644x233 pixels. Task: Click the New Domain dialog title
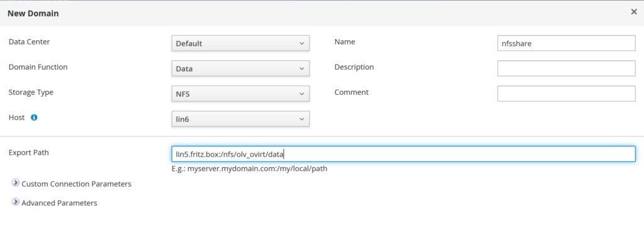tap(33, 14)
